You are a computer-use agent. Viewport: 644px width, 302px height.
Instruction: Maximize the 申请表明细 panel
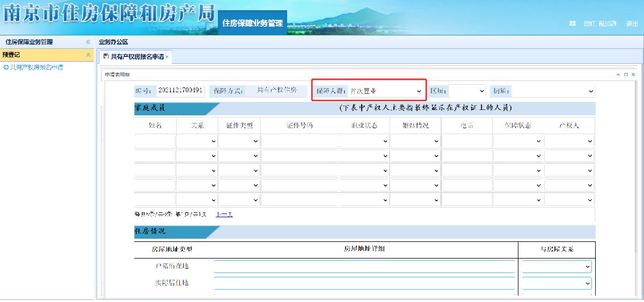pos(626,75)
